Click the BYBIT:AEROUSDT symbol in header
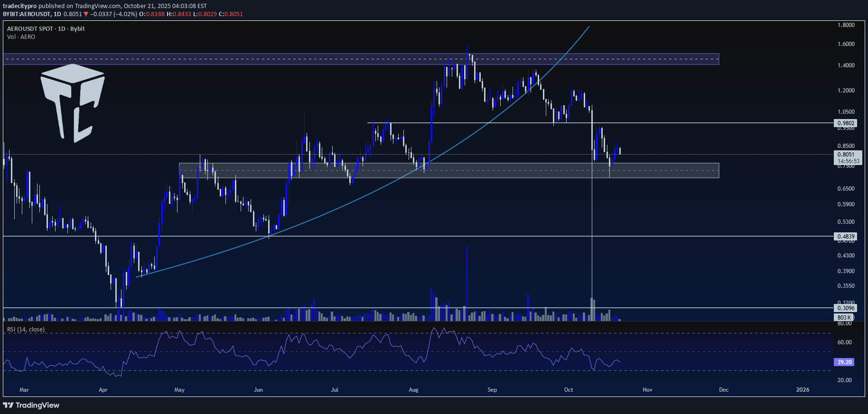The height and width of the screenshot is (414, 868). point(27,14)
